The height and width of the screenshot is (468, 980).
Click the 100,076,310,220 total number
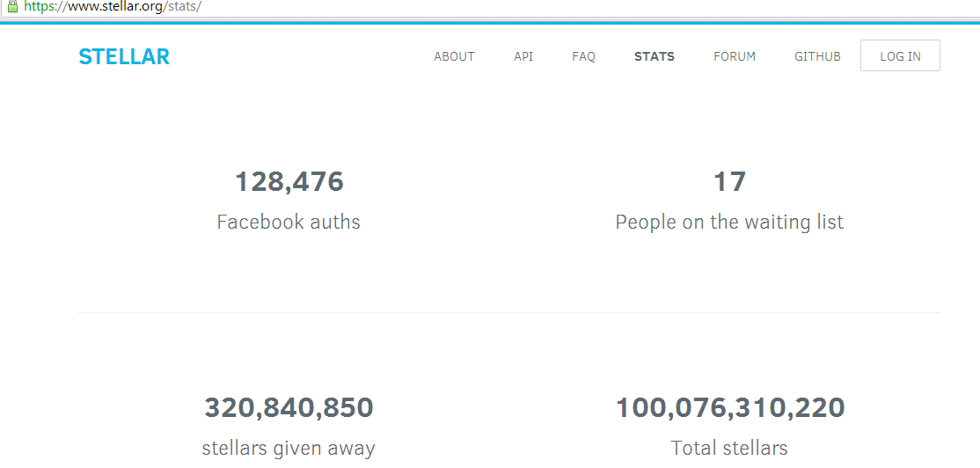click(729, 408)
